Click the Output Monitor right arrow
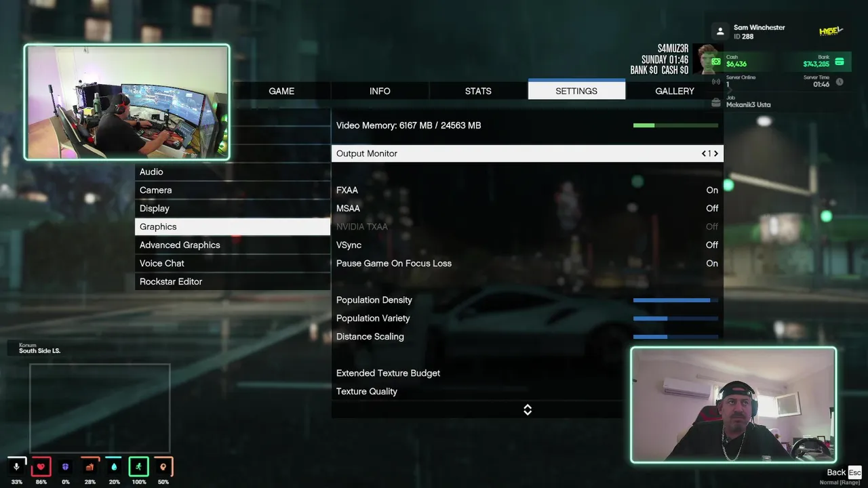This screenshot has height=488, width=868. pos(716,154)
